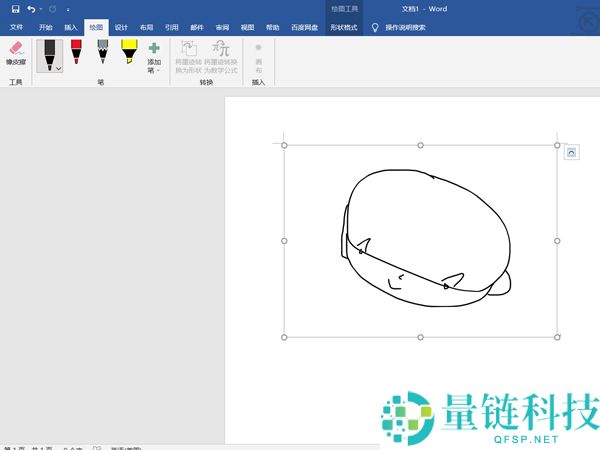This screenshot has height=450, width=600.
Task: Go to the 百度网盘 tab
Action: (x=307, y=28)
